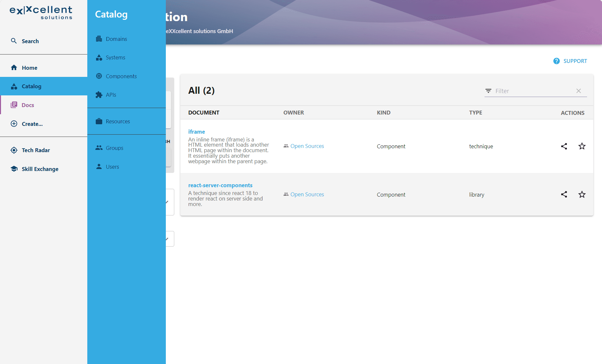Click the APIs puzzle piece icon
The height and width of the screenshot is (364, 602).
coord(99,95)
